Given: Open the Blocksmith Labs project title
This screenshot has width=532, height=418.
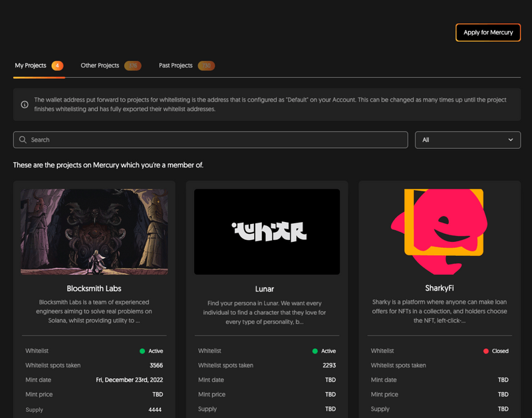Looking at the screenshot, I should pyautogui.click(x=94, y=289).
